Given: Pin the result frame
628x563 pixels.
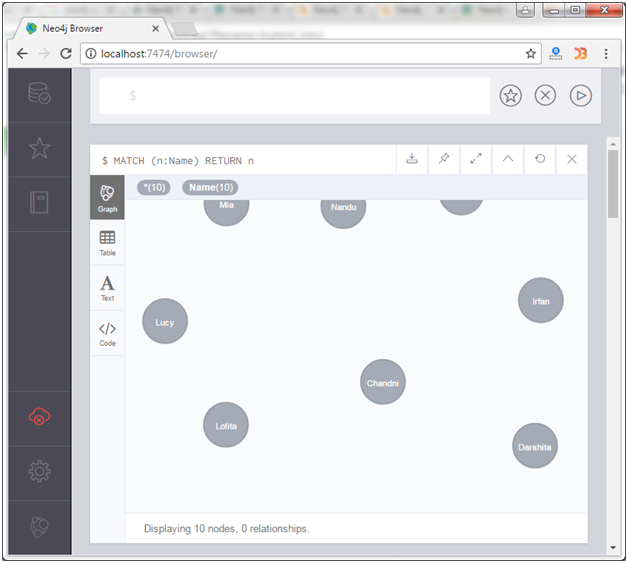Looking at the screenshot, I should tap(444, 159).
